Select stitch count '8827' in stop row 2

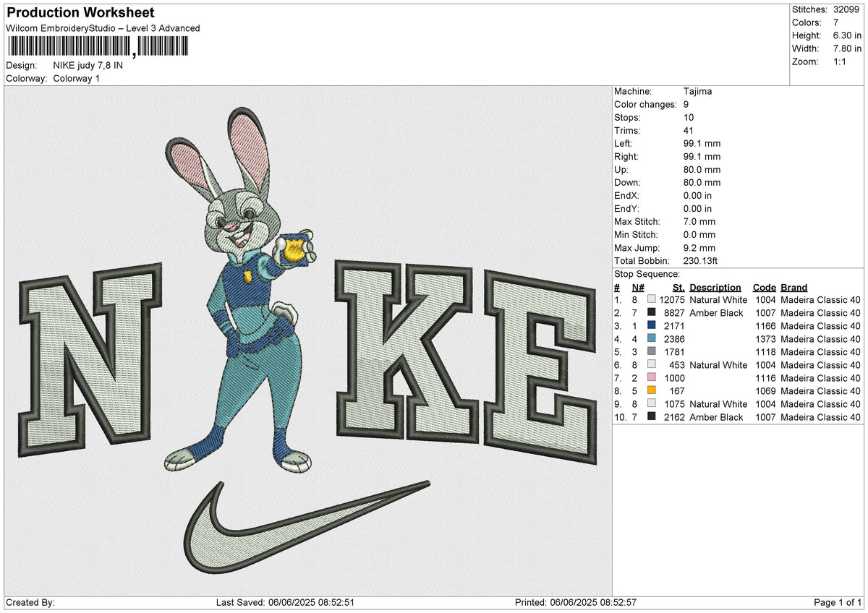[x=674, y=313]
